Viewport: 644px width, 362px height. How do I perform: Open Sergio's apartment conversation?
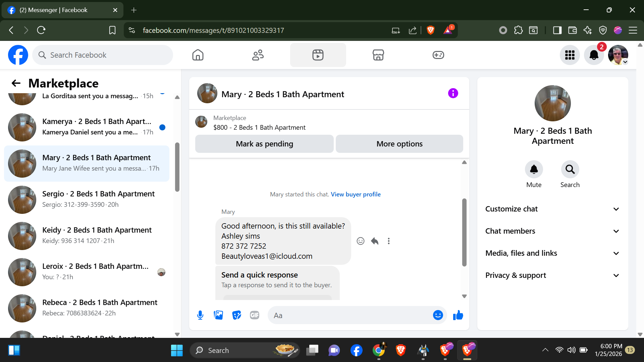87,200
